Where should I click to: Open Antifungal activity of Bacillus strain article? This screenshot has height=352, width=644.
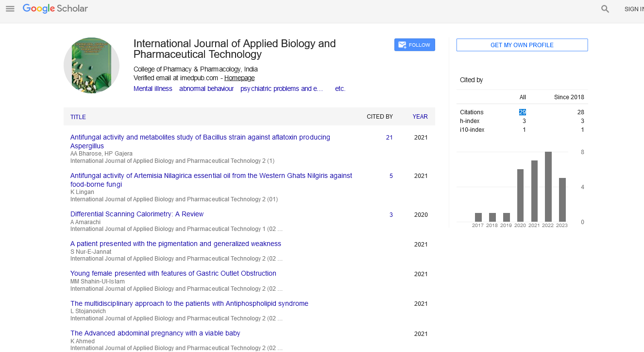tap(200, 141)
